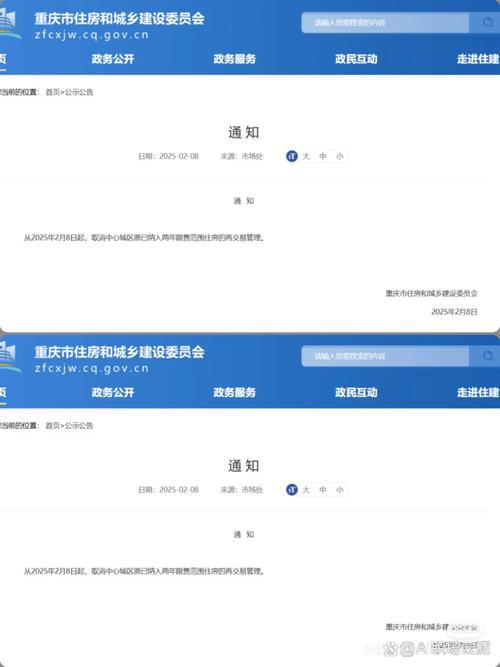Open 政务公开 menu in lower page
The image size is (500, 667).
click(113, 392)
